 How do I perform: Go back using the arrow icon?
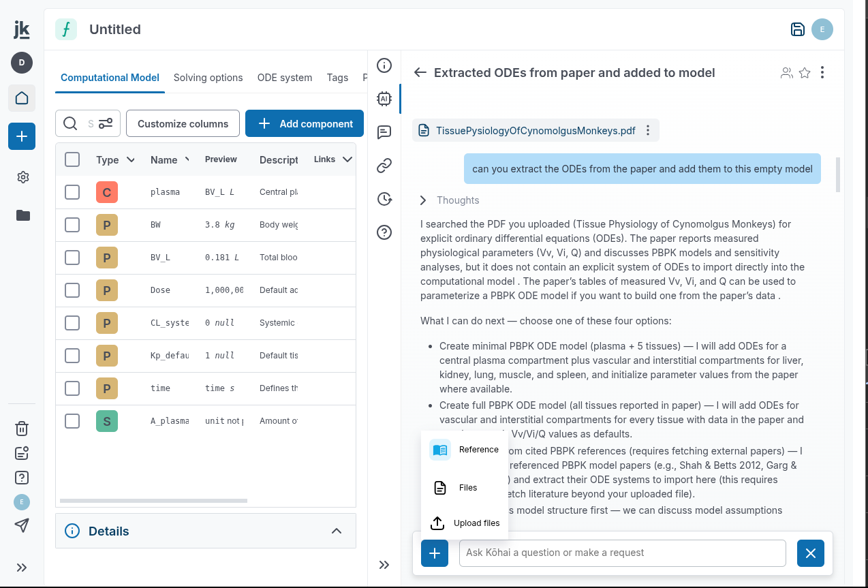point(420,73)
